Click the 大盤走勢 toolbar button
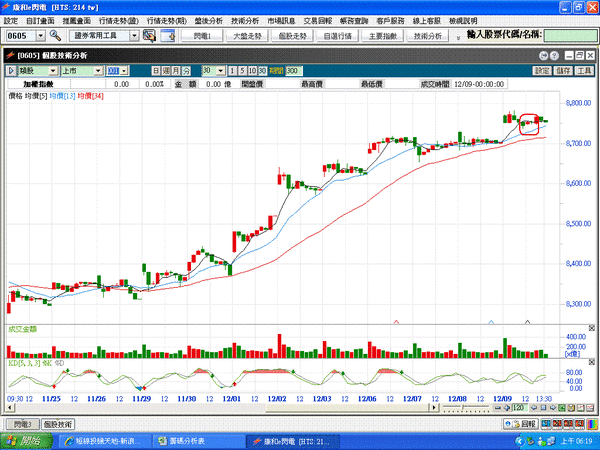Viewport: 600px width, 450px height. (247, 36)
